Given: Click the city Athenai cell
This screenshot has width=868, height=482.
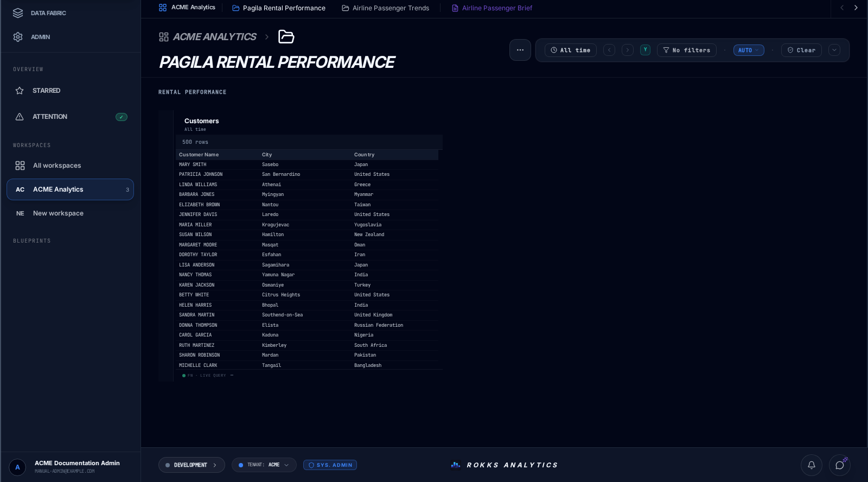Looking at the screenshot, I should point(271,185).
